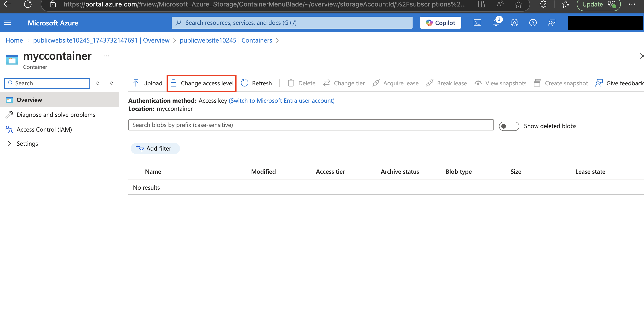
Task: Open split screen icon in address bar
Action: (x=481, y=4)
